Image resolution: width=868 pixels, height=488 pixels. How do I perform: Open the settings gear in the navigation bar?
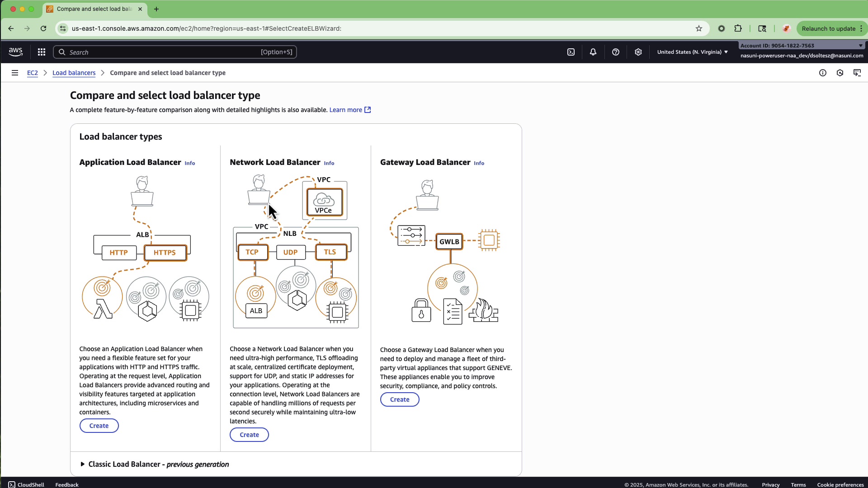tap(638, 52)
